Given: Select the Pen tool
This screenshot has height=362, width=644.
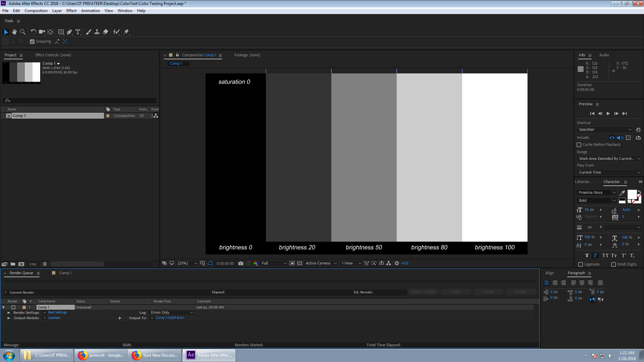Looking at the screenshot, I should click(69, 32).
